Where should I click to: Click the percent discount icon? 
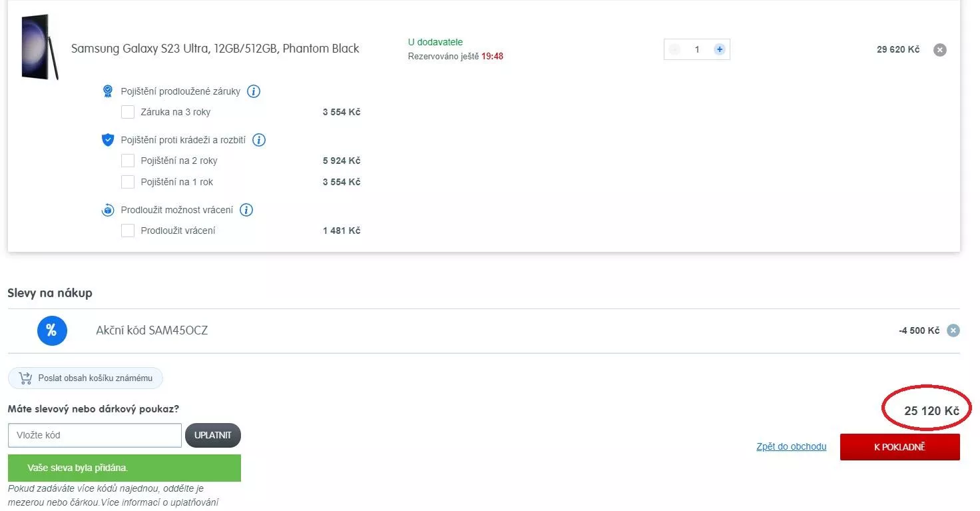pos(52,330)
